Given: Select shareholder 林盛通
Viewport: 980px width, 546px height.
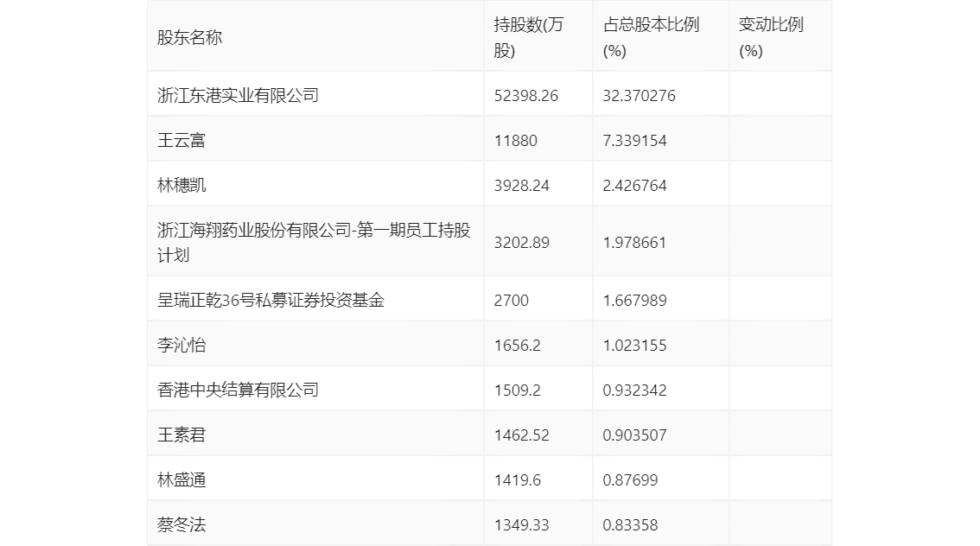Looking at the screenshot, I should tap(181, 480).
